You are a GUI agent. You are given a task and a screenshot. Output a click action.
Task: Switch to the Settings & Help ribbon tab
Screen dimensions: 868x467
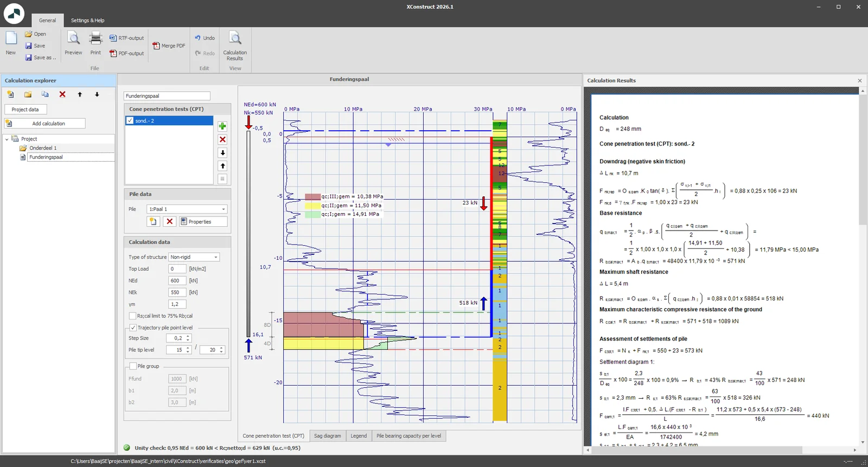(x=87, y=21)
